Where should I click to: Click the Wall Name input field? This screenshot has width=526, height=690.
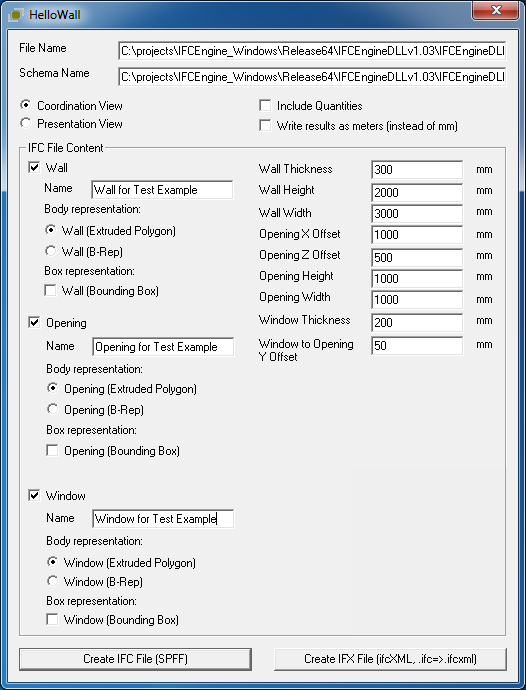point(162,190)
